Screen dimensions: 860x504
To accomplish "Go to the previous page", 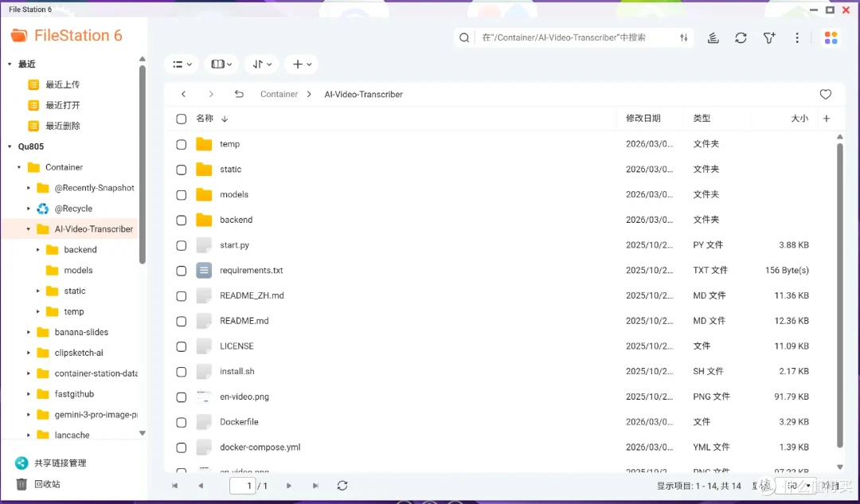I will 201,486.
